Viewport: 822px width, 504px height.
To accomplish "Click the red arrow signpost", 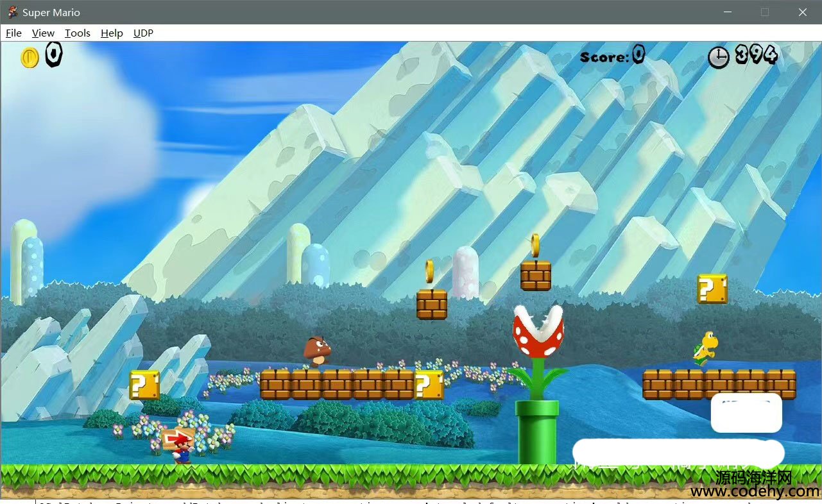I will pos(178,439).
